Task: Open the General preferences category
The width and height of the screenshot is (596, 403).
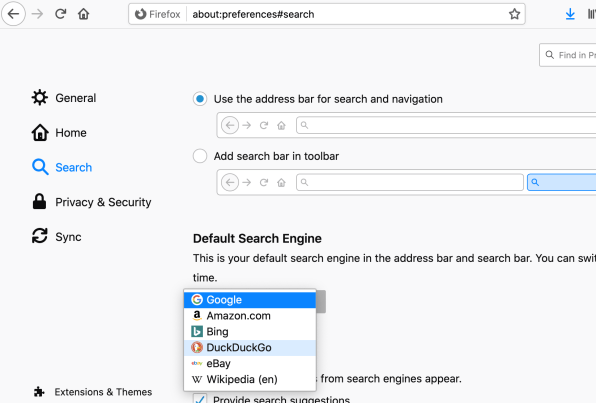Action: (64, 98)
